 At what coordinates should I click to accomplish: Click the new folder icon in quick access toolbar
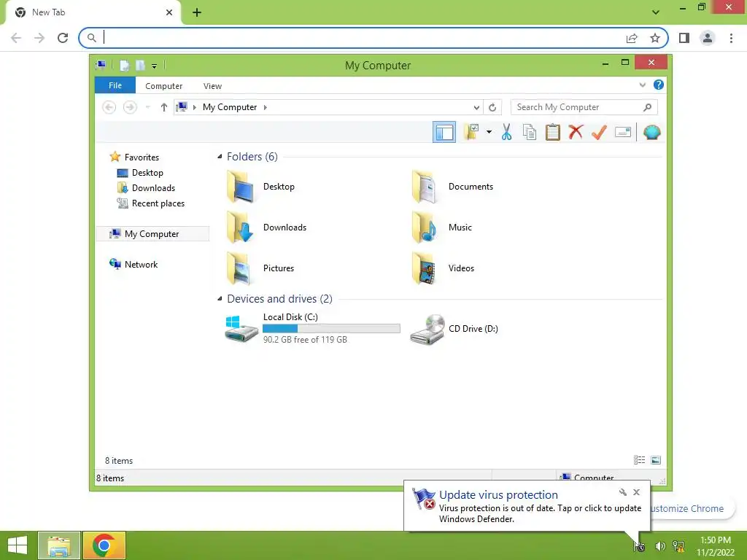tap(140, 65)
